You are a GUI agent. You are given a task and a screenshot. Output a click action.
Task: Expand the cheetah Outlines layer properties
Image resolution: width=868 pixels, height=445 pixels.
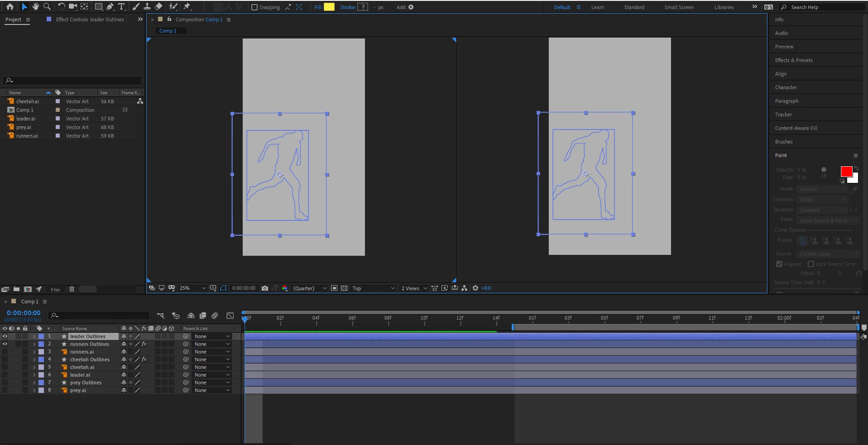pos(34,359)
